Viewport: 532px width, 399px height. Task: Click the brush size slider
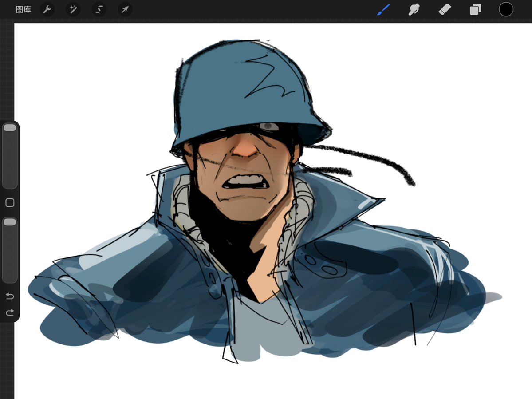click(x=10, y=156)
